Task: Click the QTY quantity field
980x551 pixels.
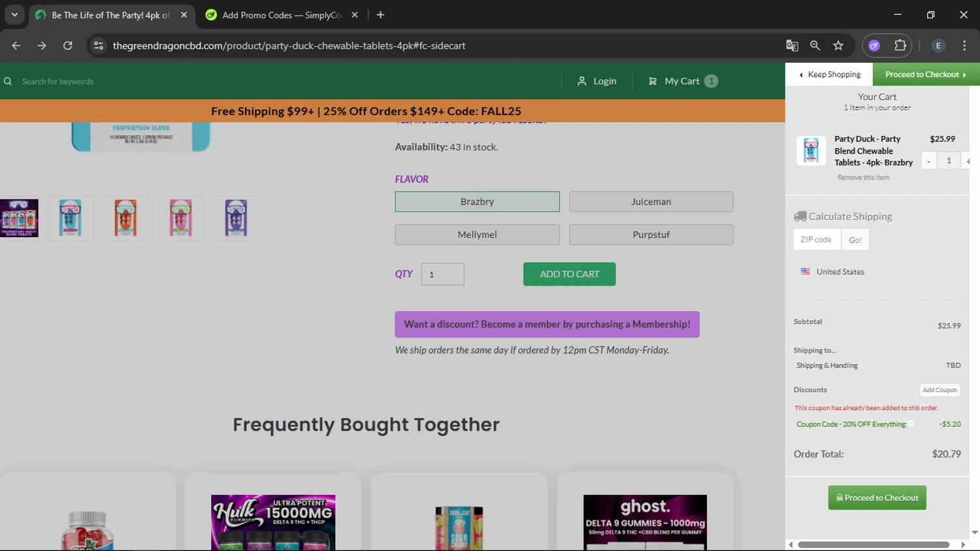Action: pos(443,274)
